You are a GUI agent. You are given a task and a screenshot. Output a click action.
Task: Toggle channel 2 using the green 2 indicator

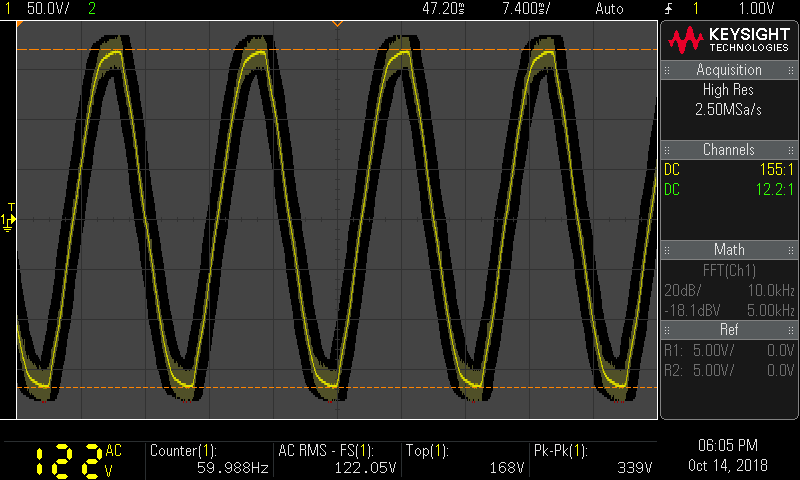(x=93, y=8)
